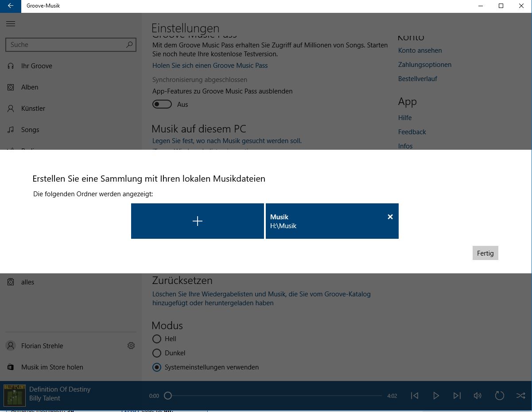Click Legen Sie fest, wo nach Musik gesucht werden soll
Screen dimensions: 532x412
pos(227,140)
